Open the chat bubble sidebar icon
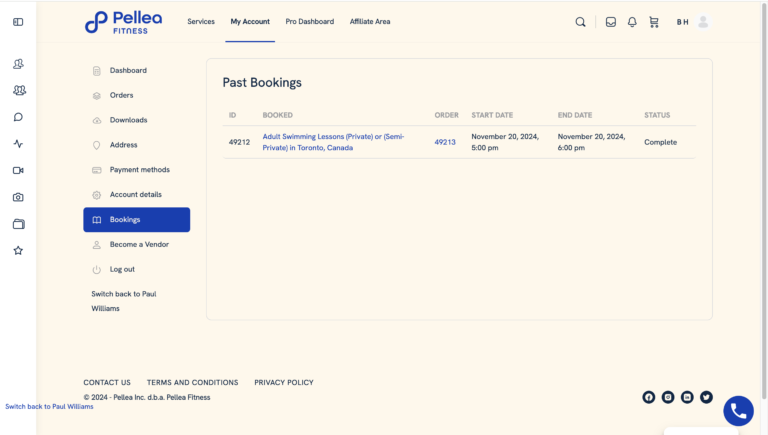The image size is (768, 435). [x=18, y=117]
